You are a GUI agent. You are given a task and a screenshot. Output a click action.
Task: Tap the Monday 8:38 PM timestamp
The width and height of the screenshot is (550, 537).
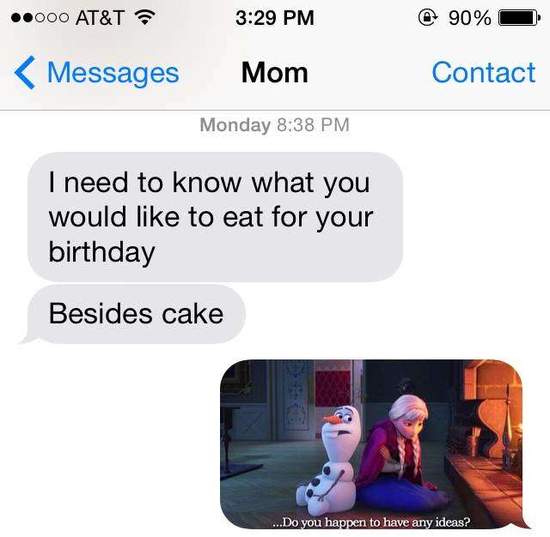tap(275, 125)
